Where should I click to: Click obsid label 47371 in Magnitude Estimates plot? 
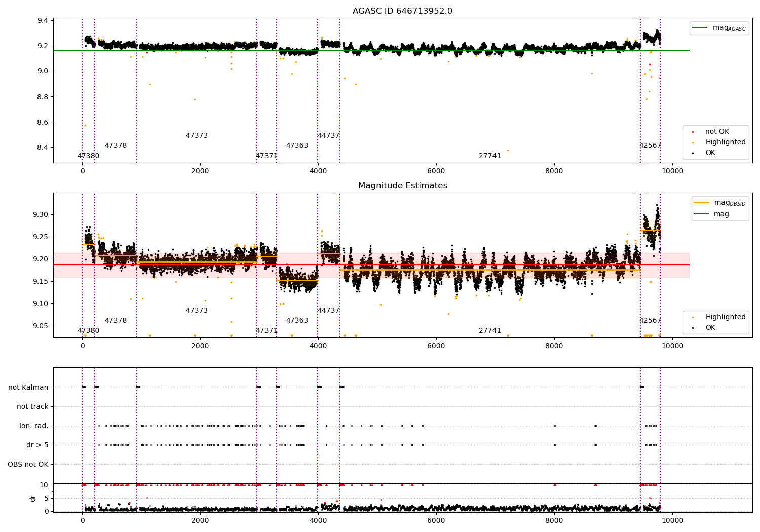coord(267,331)
